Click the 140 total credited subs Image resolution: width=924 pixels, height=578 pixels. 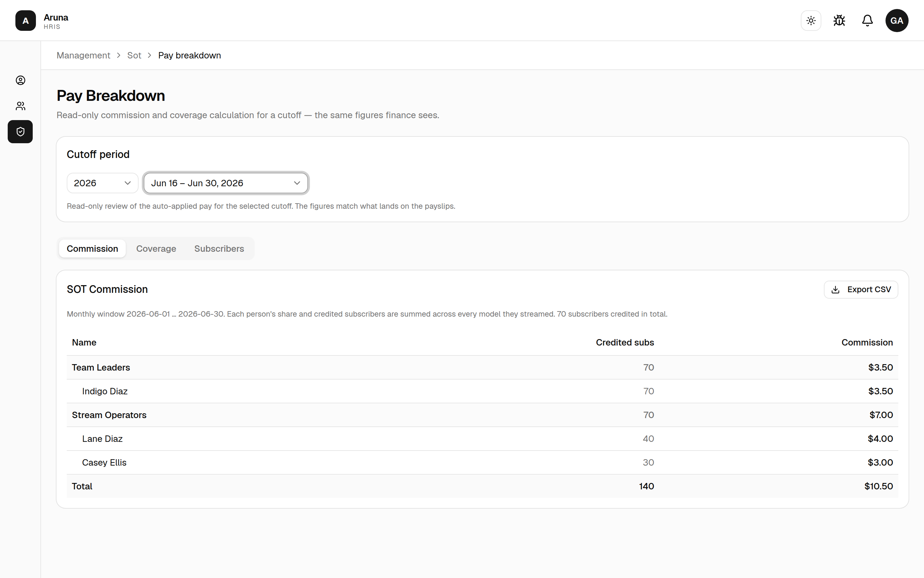pos(646,486)
